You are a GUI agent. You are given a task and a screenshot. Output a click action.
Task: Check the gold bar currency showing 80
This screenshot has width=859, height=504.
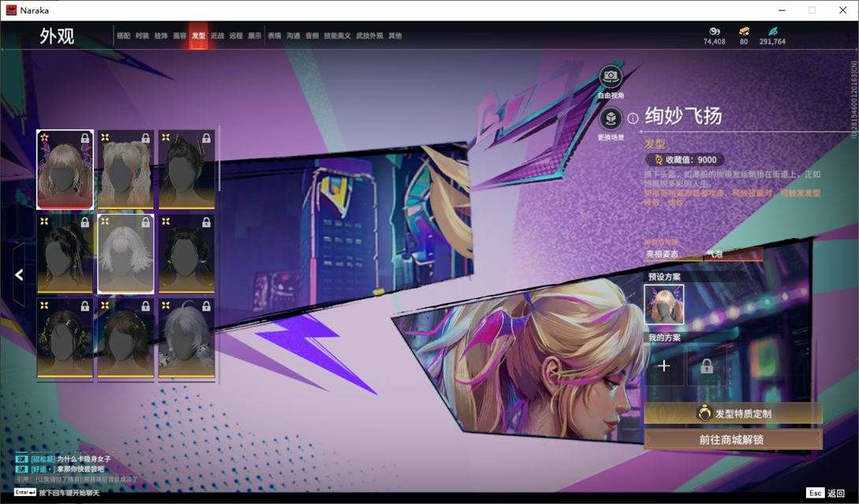(x=743, y=32)
